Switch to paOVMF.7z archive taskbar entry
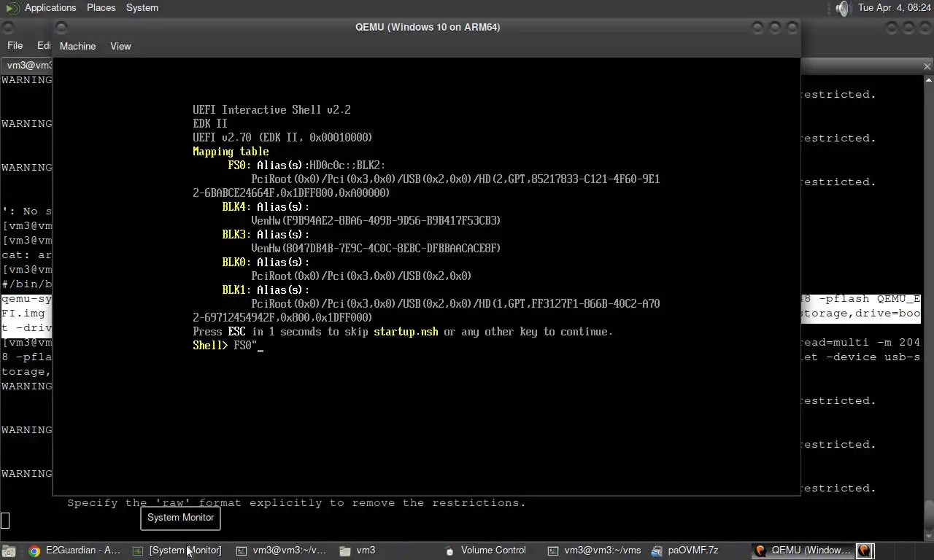This screenshot has width=934, height=560. click(685, 551)
